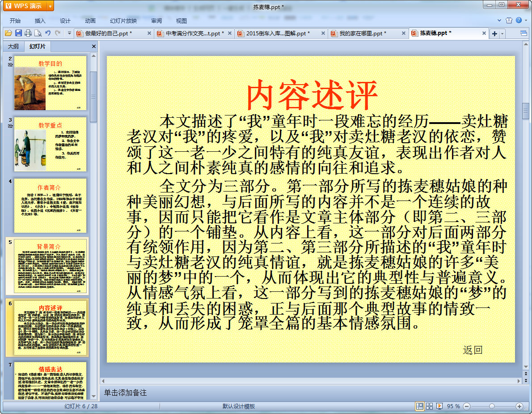The image size is (532, 414).
Task: Click the 95 % zoom level
Action: 453,406
